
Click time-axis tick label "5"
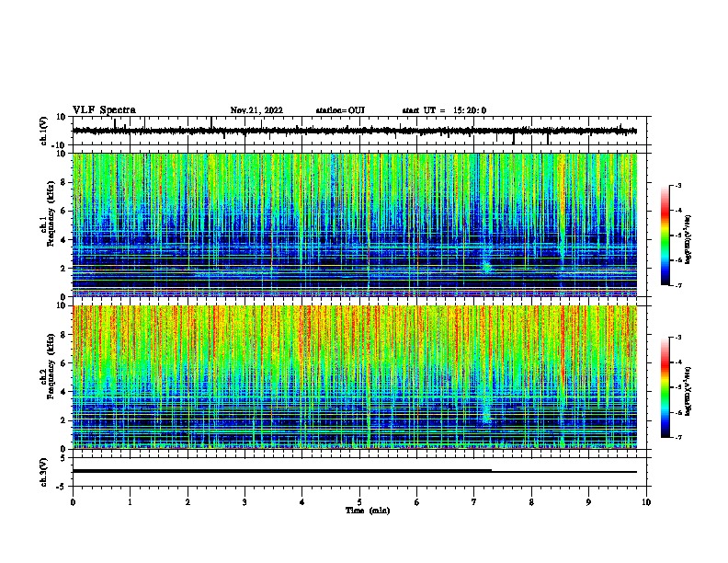coord(359,502)
